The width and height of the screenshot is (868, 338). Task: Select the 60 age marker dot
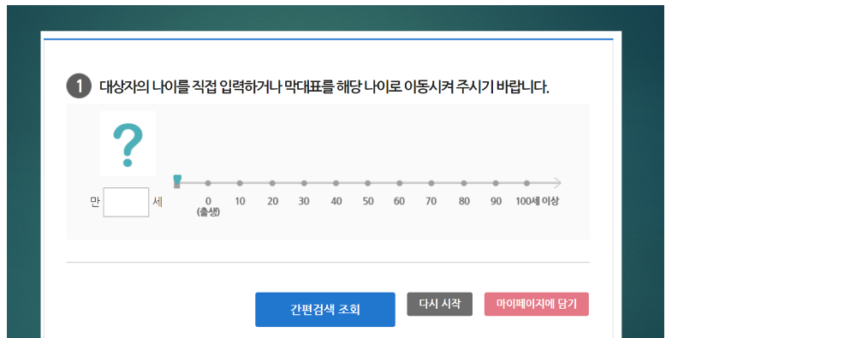(x=400, y=183)
